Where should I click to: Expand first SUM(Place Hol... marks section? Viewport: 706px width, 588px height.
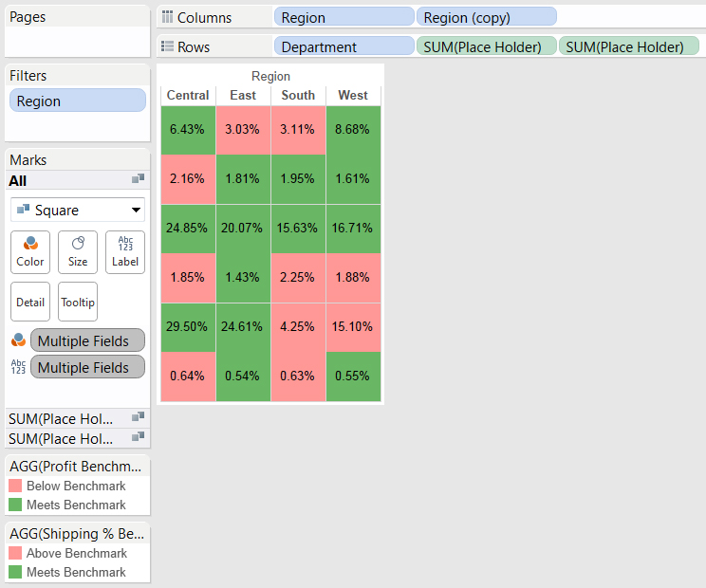point(78,418)
